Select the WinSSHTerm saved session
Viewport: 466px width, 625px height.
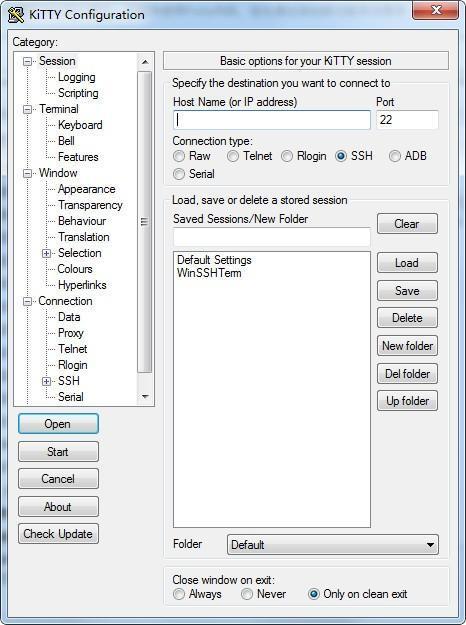[x=209, y=273]
